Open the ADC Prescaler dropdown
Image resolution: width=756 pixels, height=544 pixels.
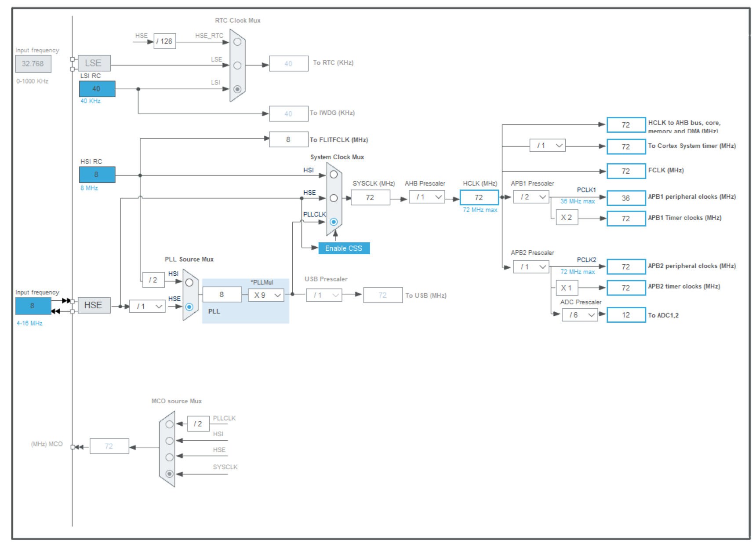[x=580, y=315]
